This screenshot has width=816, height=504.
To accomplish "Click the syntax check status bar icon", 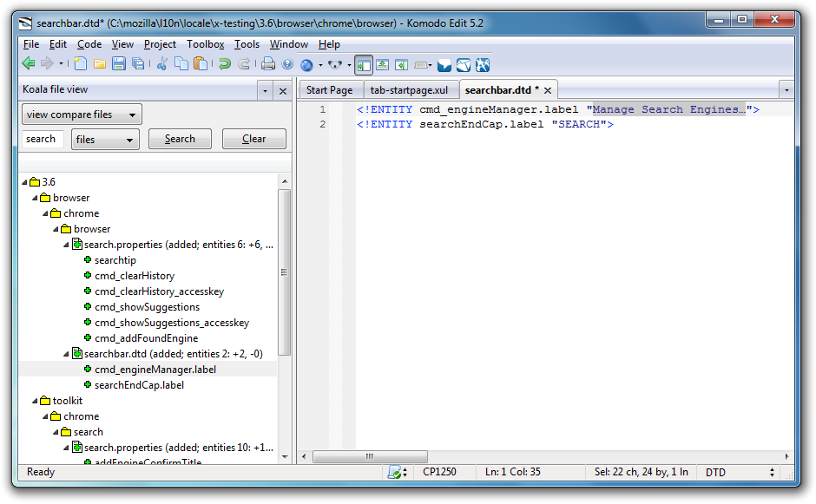I will pos(395,472).
